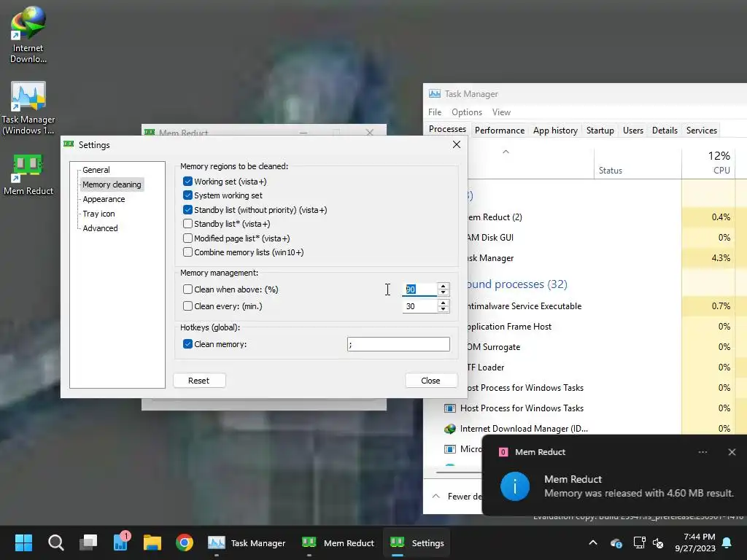Click the network tray icon
747x560 pixels.
(639, 542)
